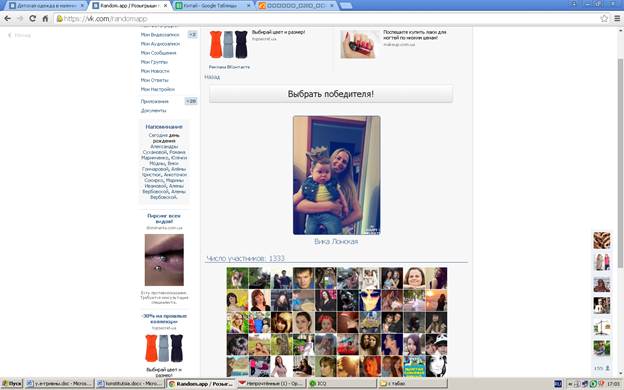The image size is (624, 390).
Task: Click the browser back arrow
Action: click(8, 18)
